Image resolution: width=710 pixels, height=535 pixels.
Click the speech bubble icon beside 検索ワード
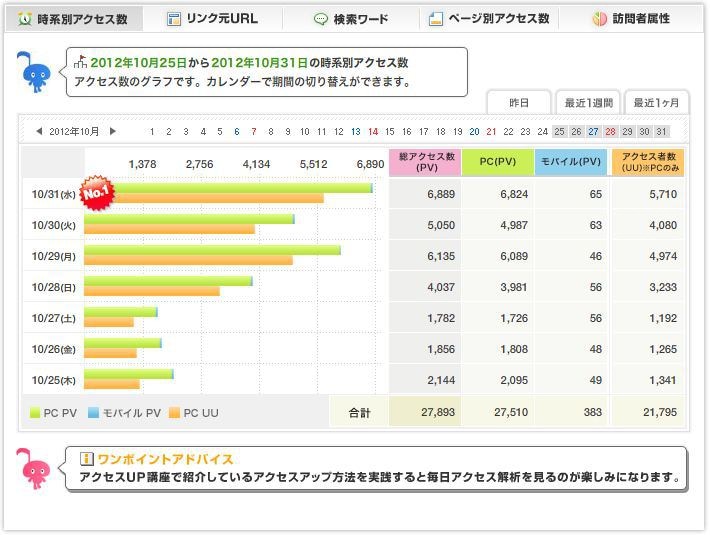coord(321,19)
